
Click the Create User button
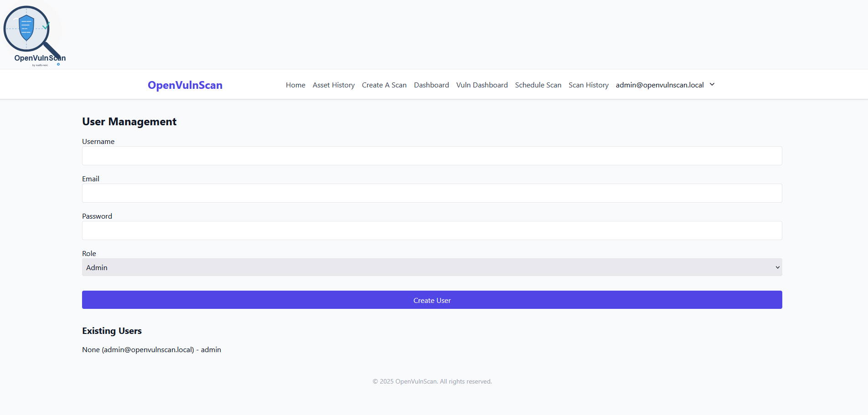coord(432,300)
